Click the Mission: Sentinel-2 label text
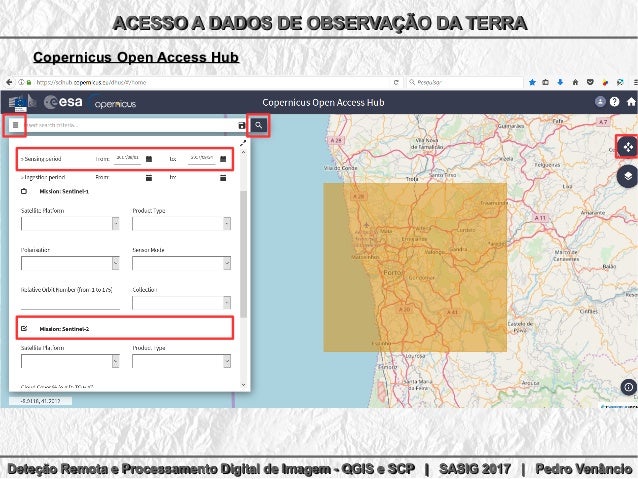Screen dimensions: 638x479 pyautogui.click(x=64, y=329)
